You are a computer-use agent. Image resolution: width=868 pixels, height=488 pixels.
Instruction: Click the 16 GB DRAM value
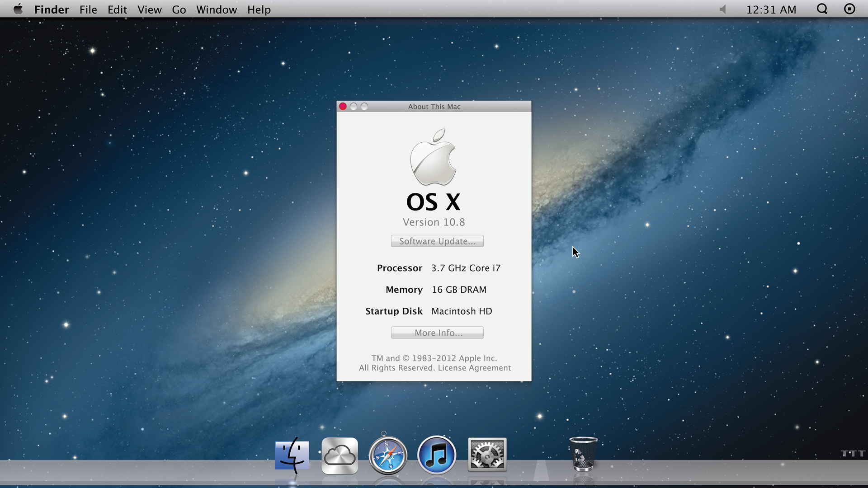(459, 290)
